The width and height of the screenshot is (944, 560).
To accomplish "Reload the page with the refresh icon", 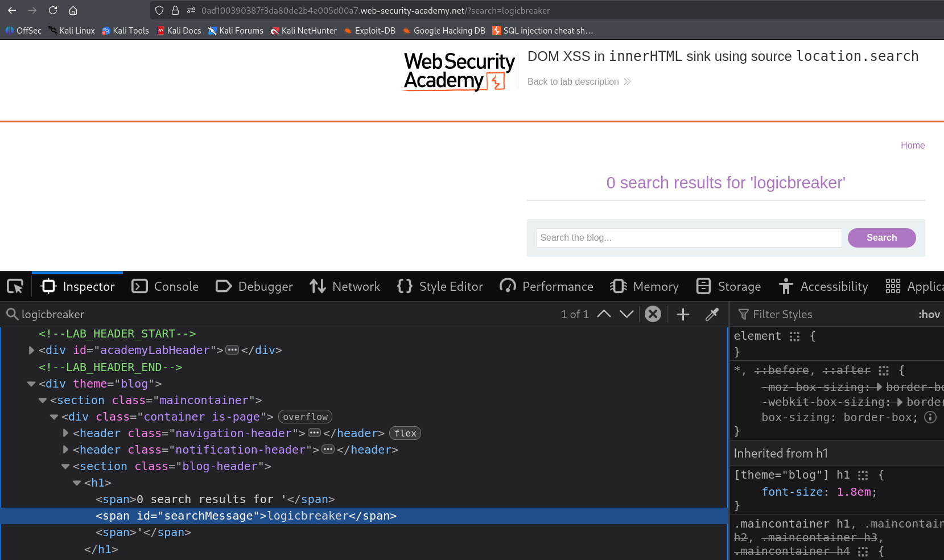I will [53, 10].
